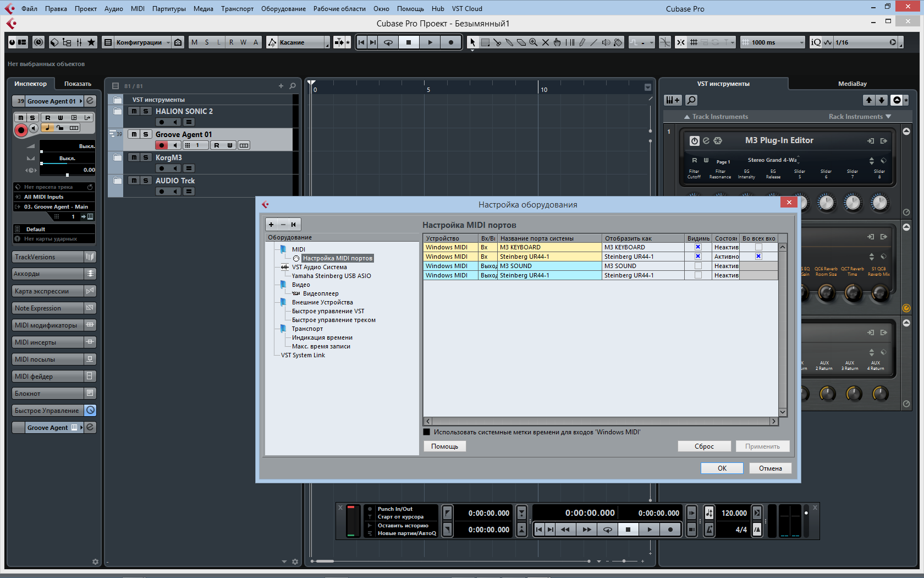This screenshot has height=578, width=924.
Task: Open the Транспорт menu
Action: 237,9
